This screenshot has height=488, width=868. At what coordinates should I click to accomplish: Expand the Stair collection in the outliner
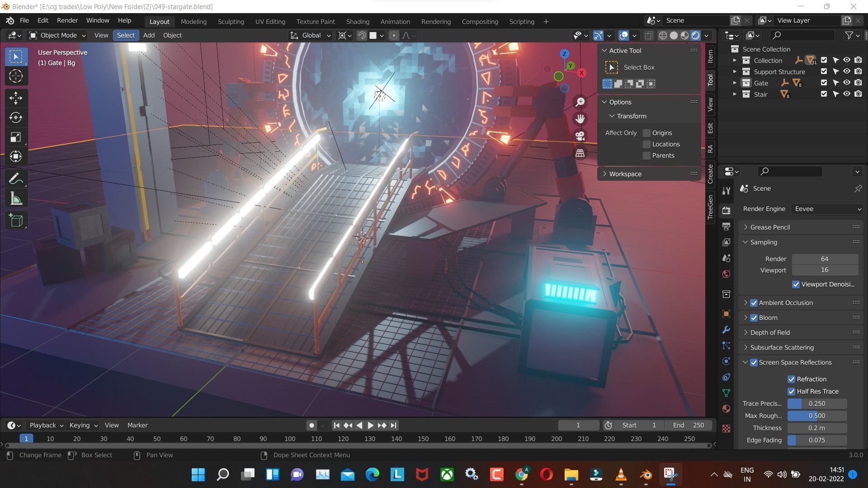tap(735, 94)
